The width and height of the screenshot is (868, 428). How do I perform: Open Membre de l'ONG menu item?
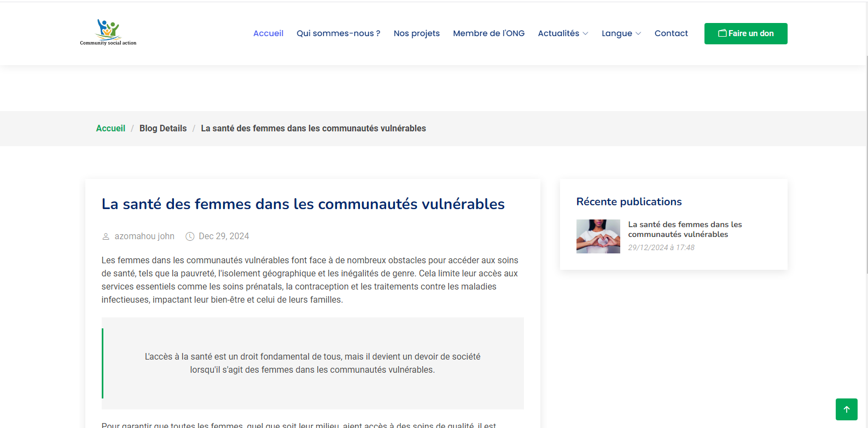coord(488,33)
